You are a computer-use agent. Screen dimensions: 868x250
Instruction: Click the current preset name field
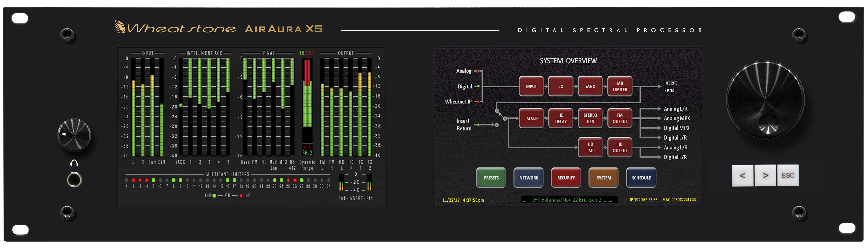569,200
